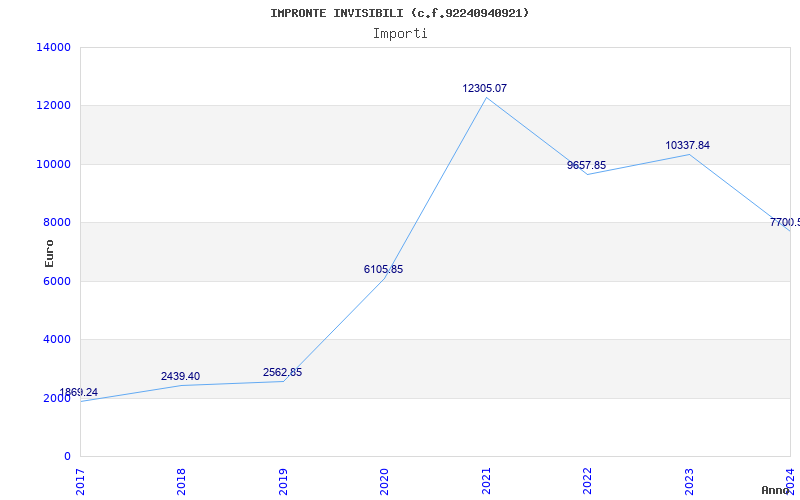800x500 pixels.
Task: Click y-axis value 14000
Action: coord(53,47)
